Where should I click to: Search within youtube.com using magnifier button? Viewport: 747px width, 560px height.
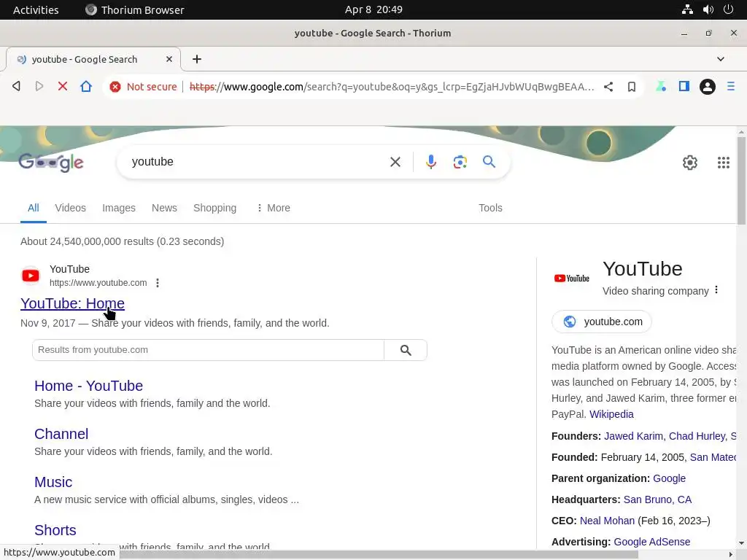pyautogui.click(x=406, y=350)
